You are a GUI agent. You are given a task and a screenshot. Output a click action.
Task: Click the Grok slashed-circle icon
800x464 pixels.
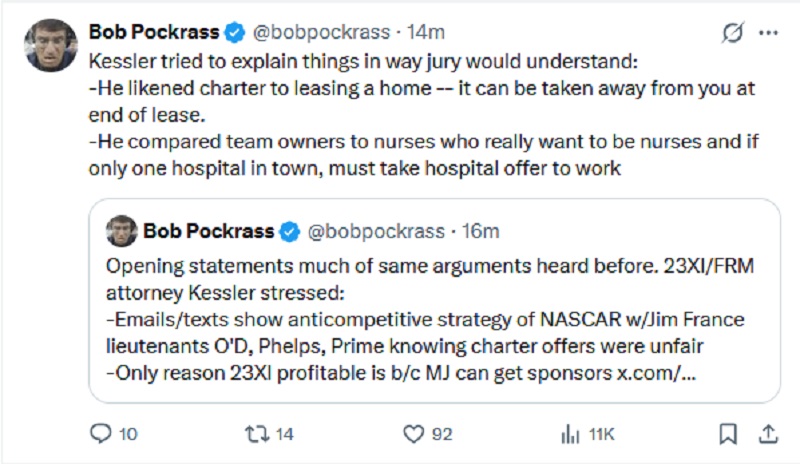[x=732, y=34]
